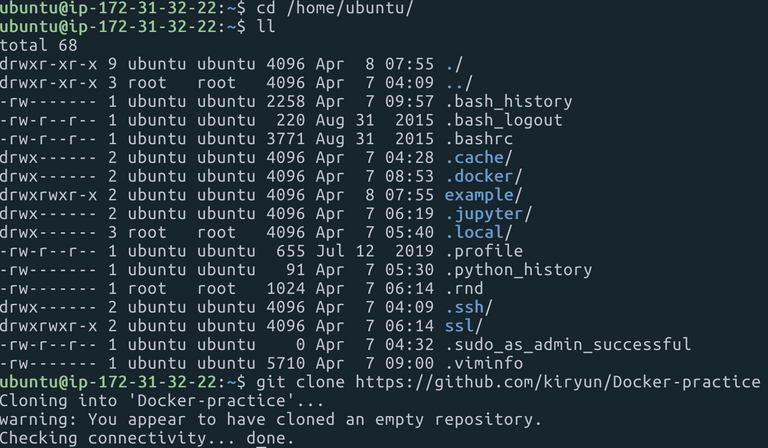Screen dimensions: 768x448
Task: Click the .rnd file entry
Action: 464,288
